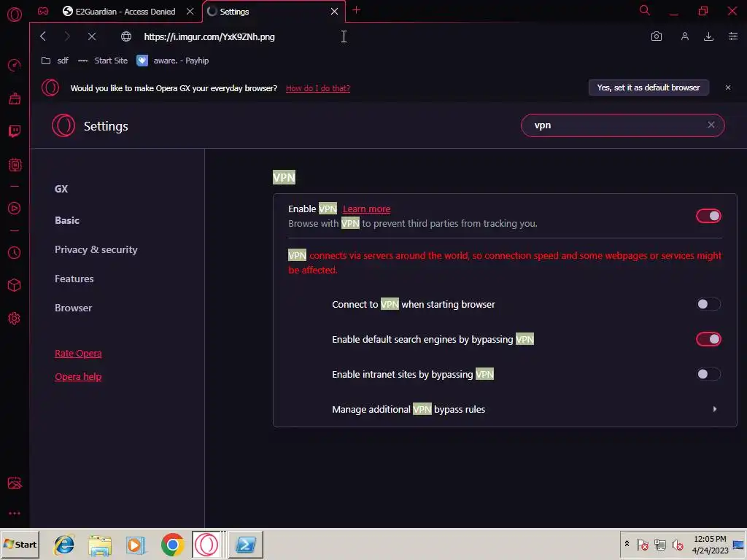Take a snapshot with the camera icon

coord(657,36)
